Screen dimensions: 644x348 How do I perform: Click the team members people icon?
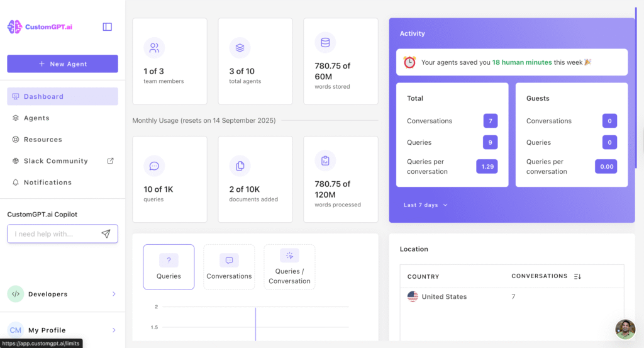tap(154, 48)
